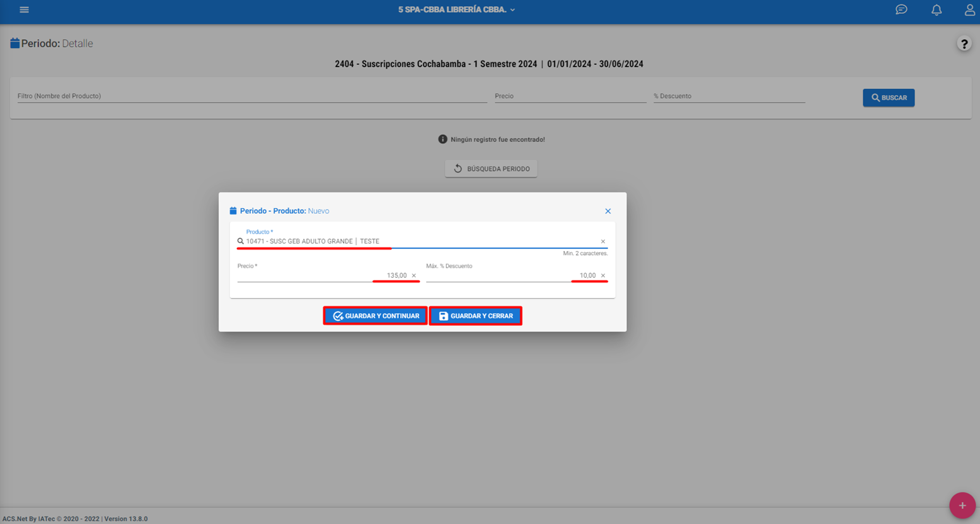
Task: Clear the Máx. % Descuento field
Action: 602,276
